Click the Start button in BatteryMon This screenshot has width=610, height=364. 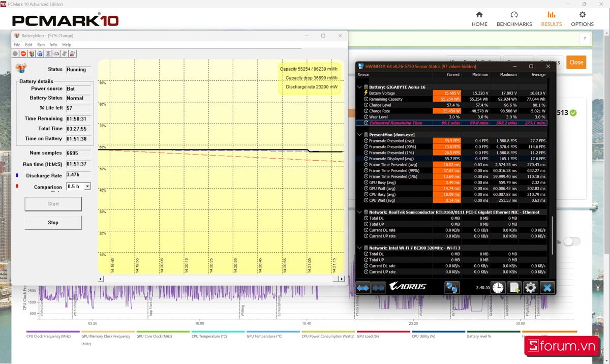(53, 204)
